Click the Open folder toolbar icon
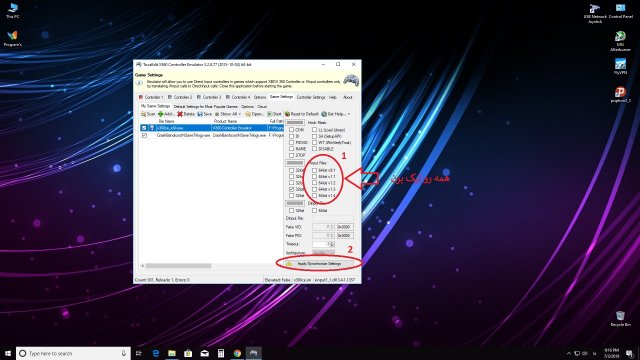The width and height of the screenshot is (640, 360). click(x=248, y=114)
